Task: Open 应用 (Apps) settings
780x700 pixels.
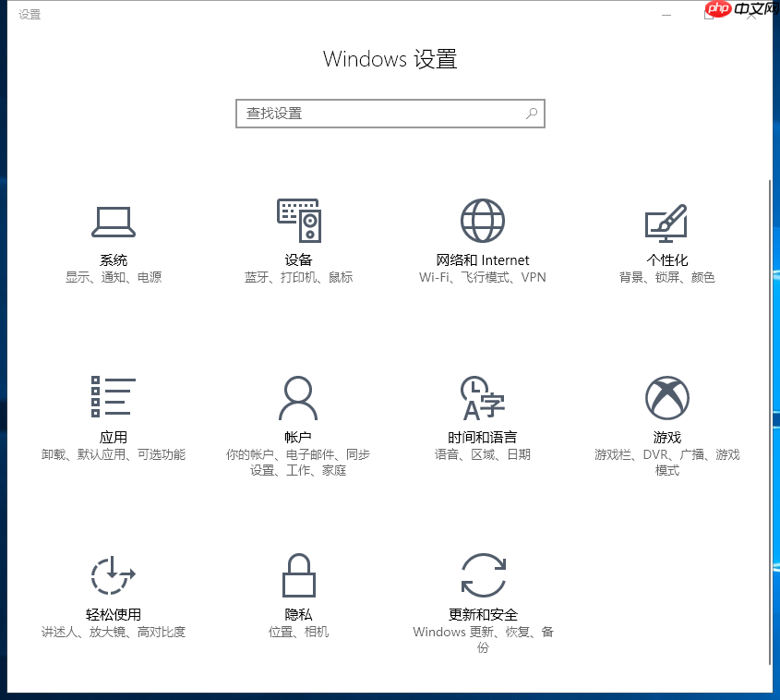Action: click(113, 416)
